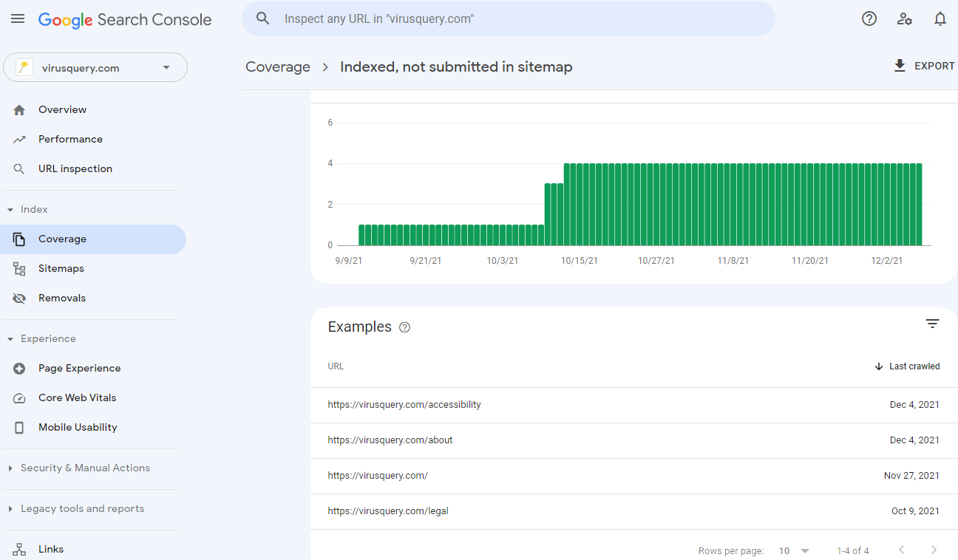
Task: Click the Page Experience plus-circle icon
Action: pyautogui.click(x=19, y=369)
